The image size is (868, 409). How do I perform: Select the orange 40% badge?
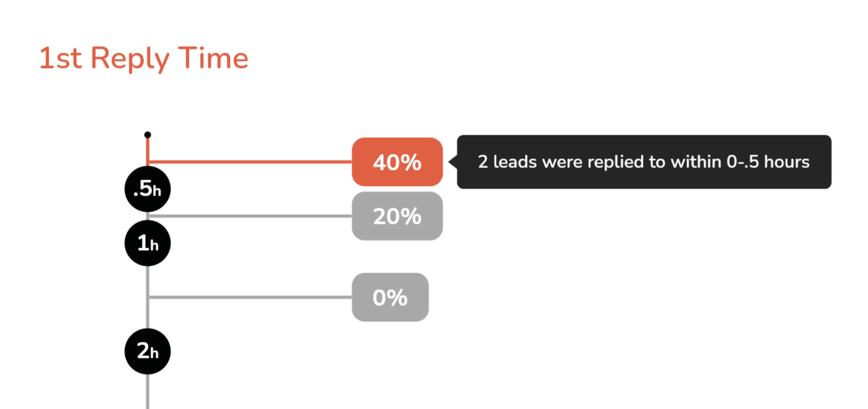[x=397, y=162]
